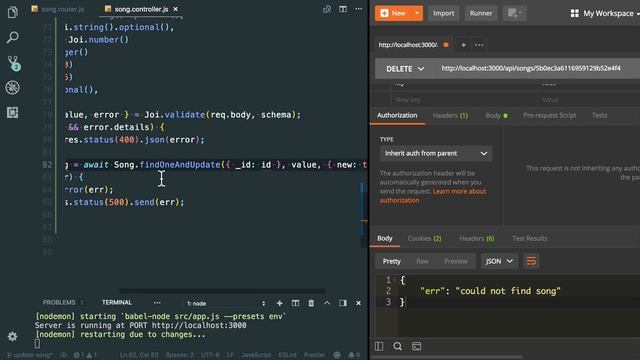
Task: Click the Runner button in Postman
Action: (481, 13)
